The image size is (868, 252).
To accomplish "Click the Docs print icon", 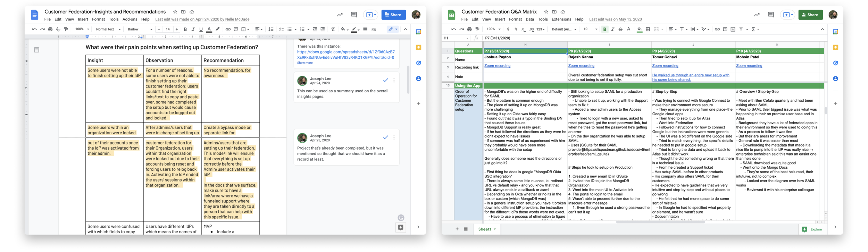I will point(50,29).
